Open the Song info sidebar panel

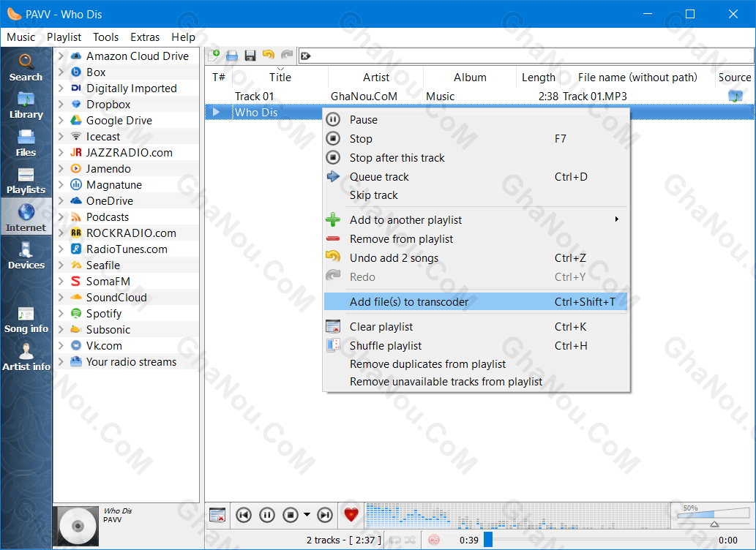tap(26, 320)
